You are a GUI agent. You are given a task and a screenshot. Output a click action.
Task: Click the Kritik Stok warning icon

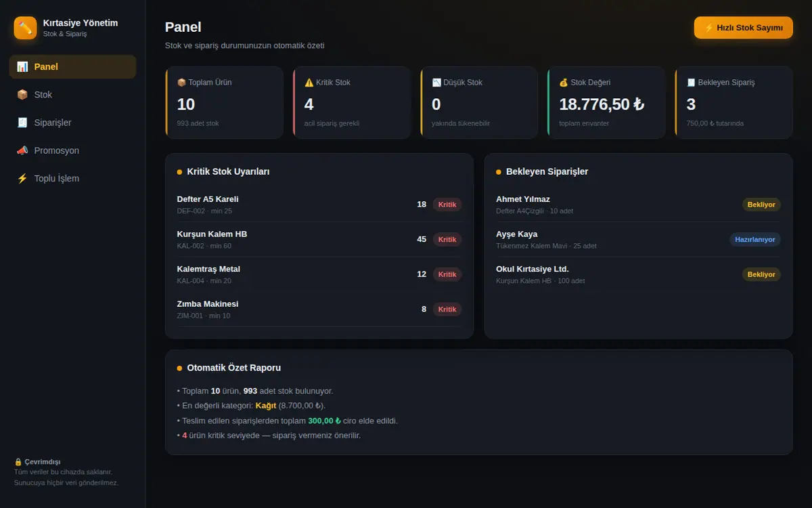tap(309, 83)
